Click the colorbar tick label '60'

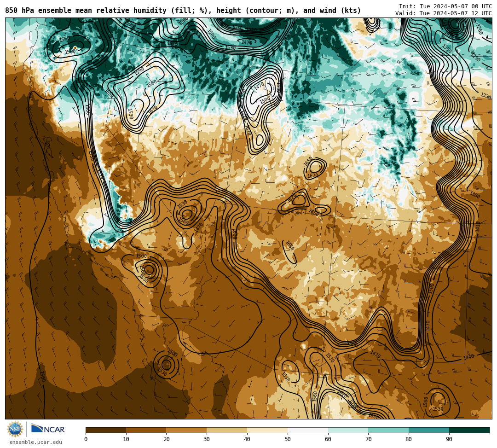328,439
